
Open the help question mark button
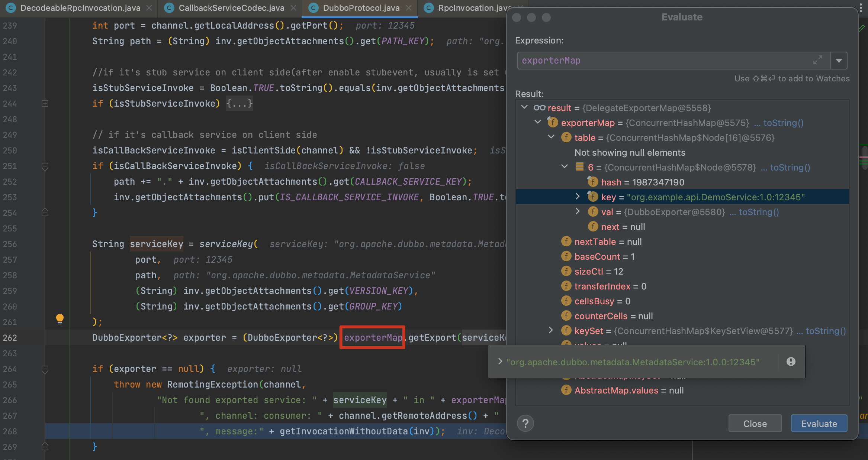pyautogui.click(x=525, y=423)
